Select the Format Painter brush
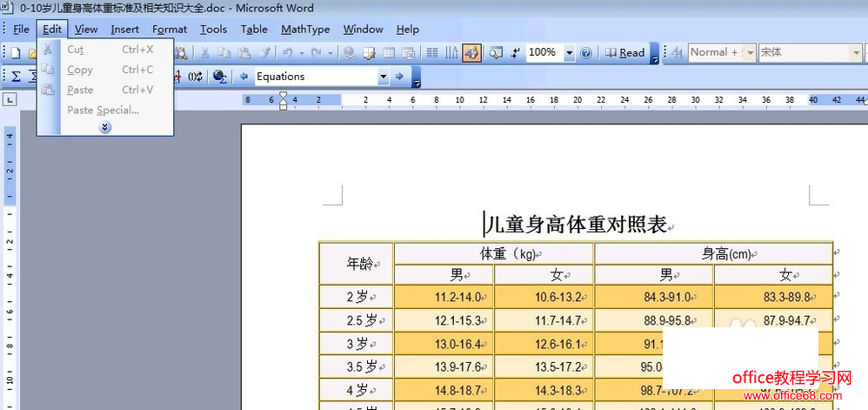 pos(264,53)
